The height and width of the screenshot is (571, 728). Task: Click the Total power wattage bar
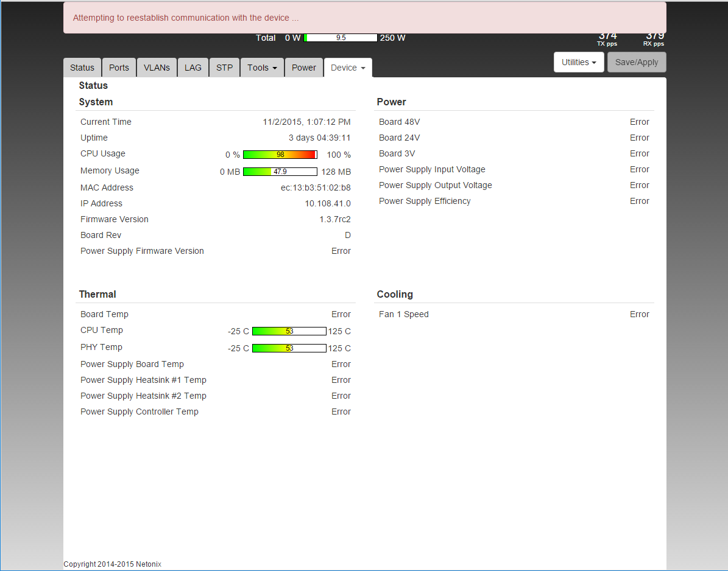point(341,38)
